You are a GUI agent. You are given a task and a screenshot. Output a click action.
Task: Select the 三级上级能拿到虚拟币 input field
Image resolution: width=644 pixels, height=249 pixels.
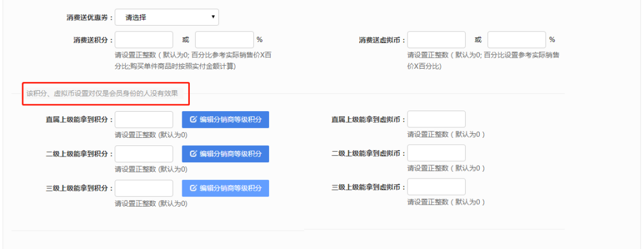436,187
